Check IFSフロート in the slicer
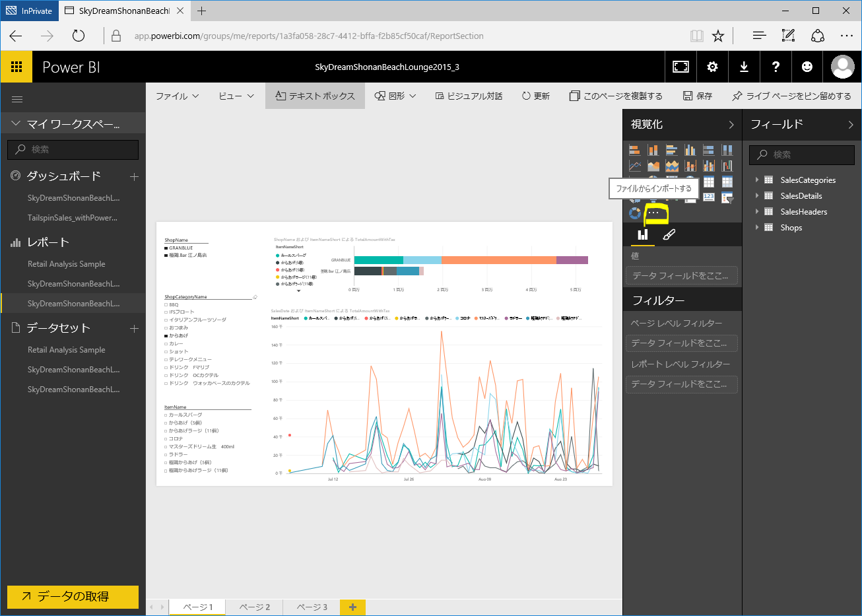 coord(166,313)
